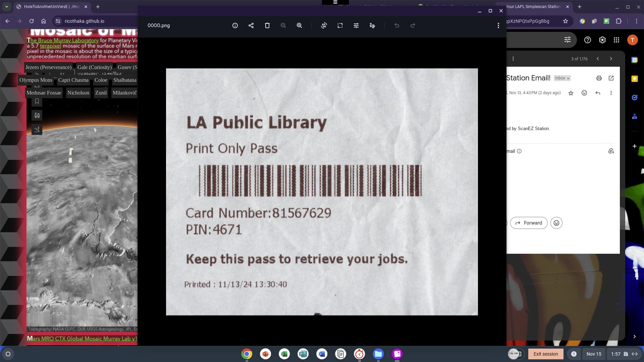The height and width of the screenshot is (362, 644).
Task: Go back in the left browser window
Action: pos(7,21)
